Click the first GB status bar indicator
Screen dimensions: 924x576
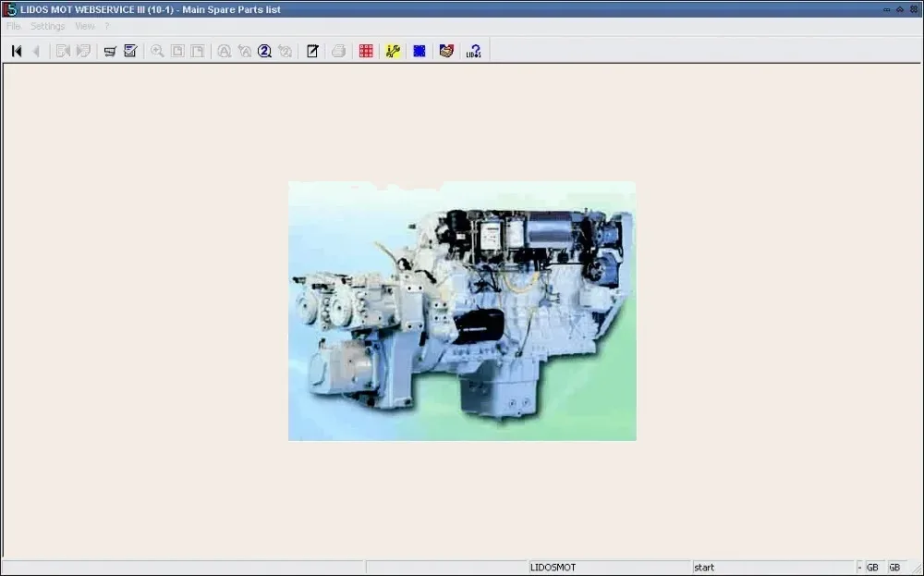pyautogui.click(x=873, y=567)
